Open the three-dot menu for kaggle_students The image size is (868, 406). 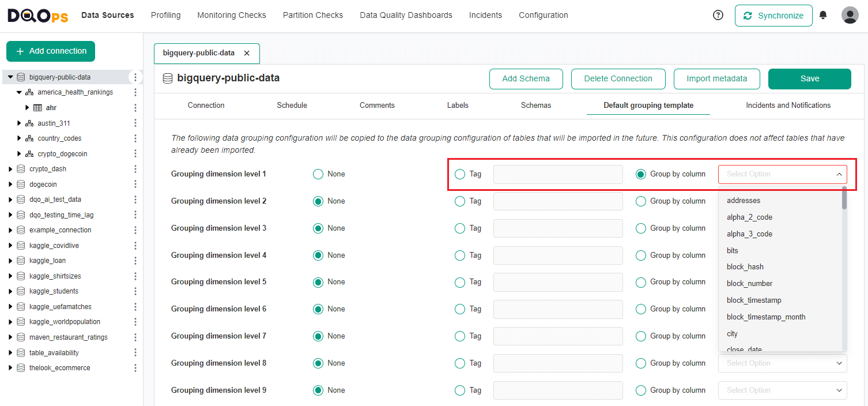click(135, 291)
